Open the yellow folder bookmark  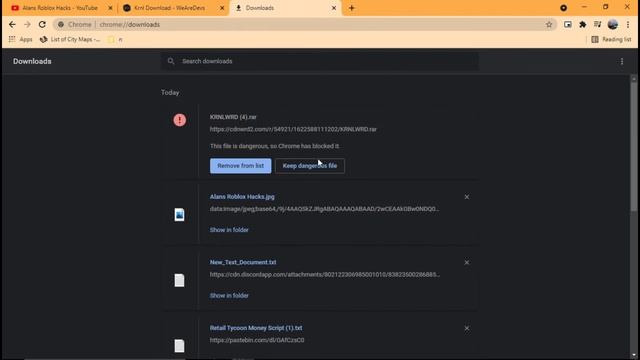(x=115, y=40)
